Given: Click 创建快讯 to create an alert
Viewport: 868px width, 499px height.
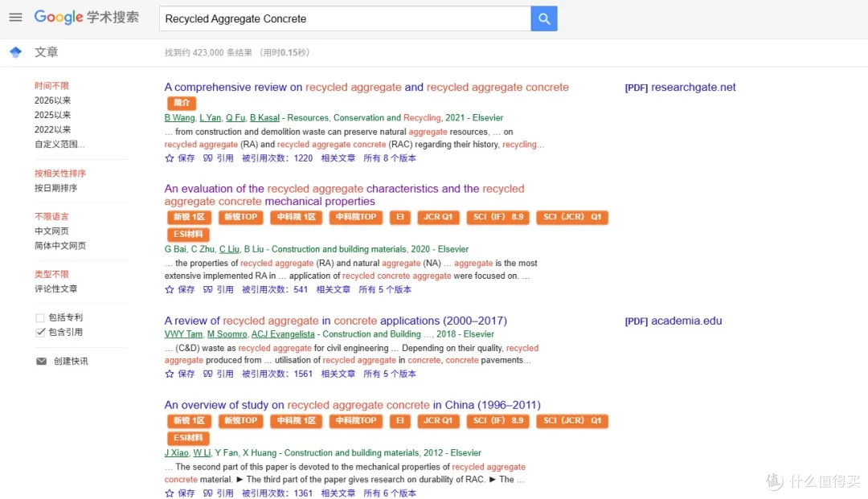Looking at the screenshot, I should [71, 362].
